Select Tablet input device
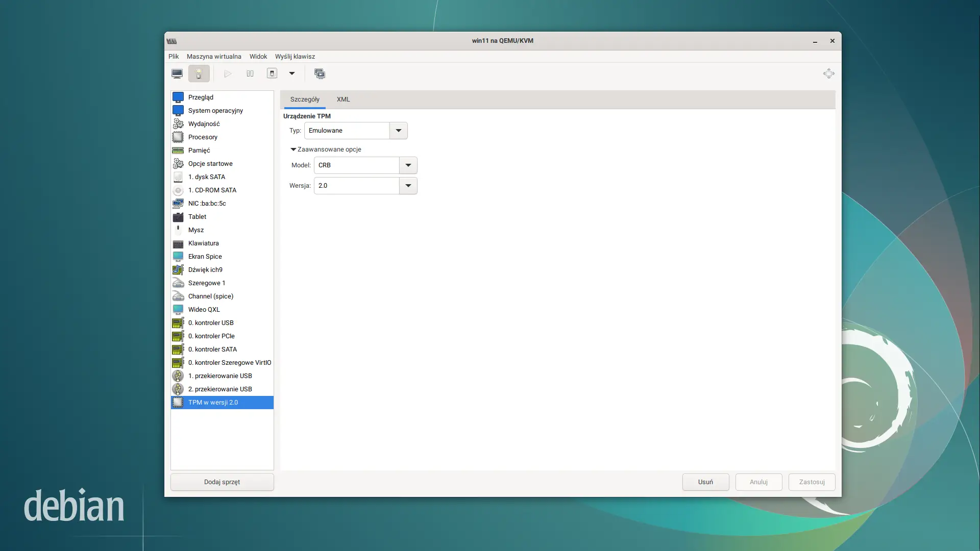 click(222, 216)
